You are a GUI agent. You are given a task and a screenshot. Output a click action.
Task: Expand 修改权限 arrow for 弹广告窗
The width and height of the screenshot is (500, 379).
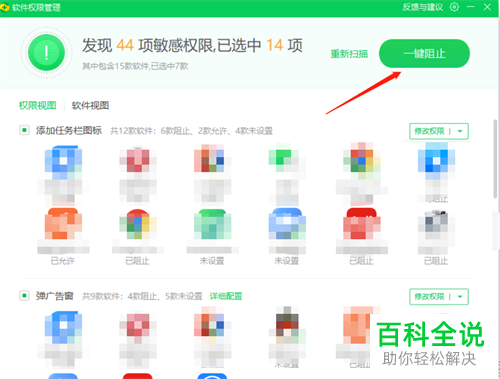460,296
